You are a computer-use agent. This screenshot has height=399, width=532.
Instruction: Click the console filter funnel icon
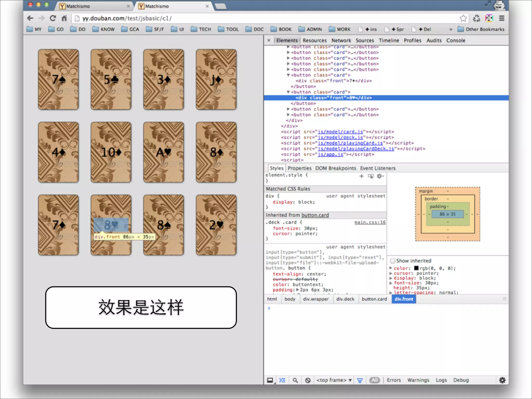(x=360, y=380)
